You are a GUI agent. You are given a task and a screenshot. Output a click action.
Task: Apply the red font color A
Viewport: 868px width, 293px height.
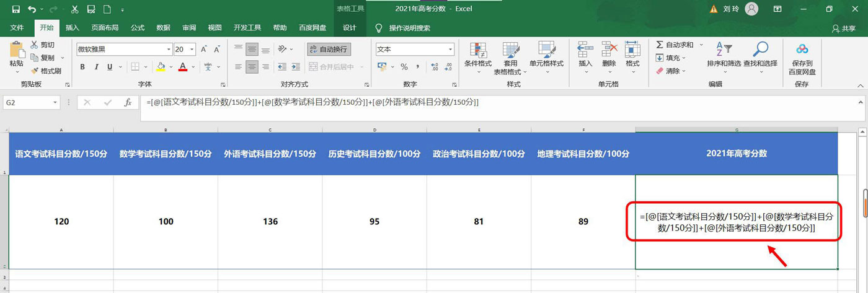point(182,67)
